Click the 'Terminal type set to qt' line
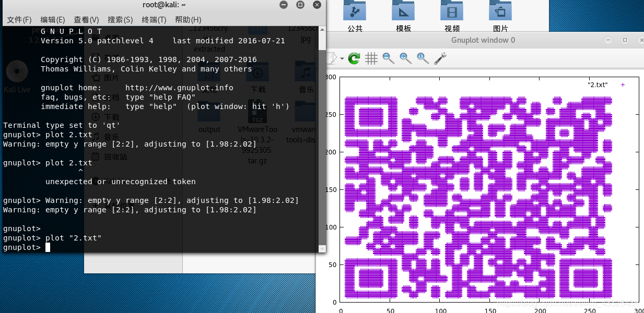644x313 pixels. [x=62, y=125]
